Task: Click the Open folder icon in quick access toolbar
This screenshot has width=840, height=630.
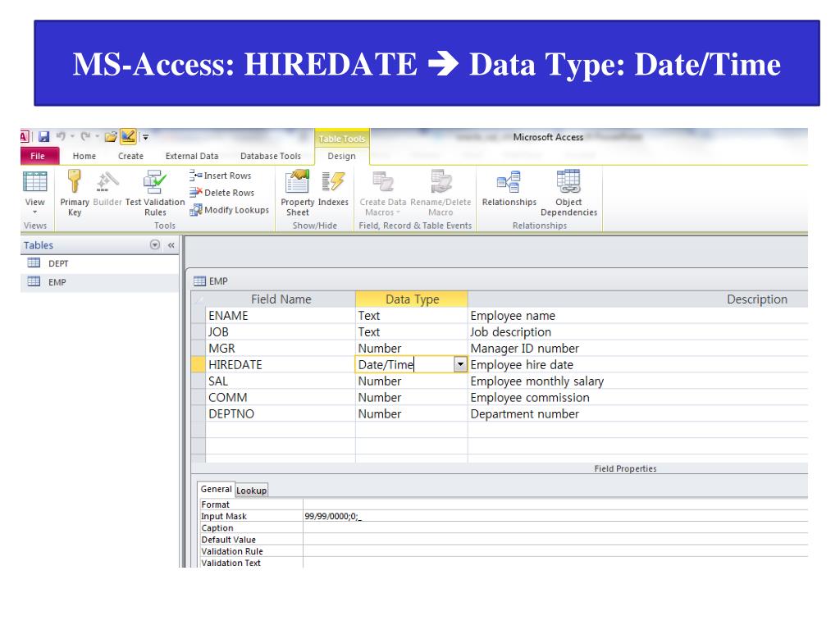Action: coord(111,137)
